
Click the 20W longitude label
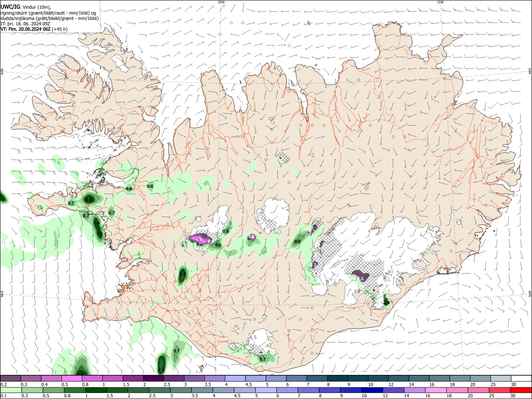[221, 2]
